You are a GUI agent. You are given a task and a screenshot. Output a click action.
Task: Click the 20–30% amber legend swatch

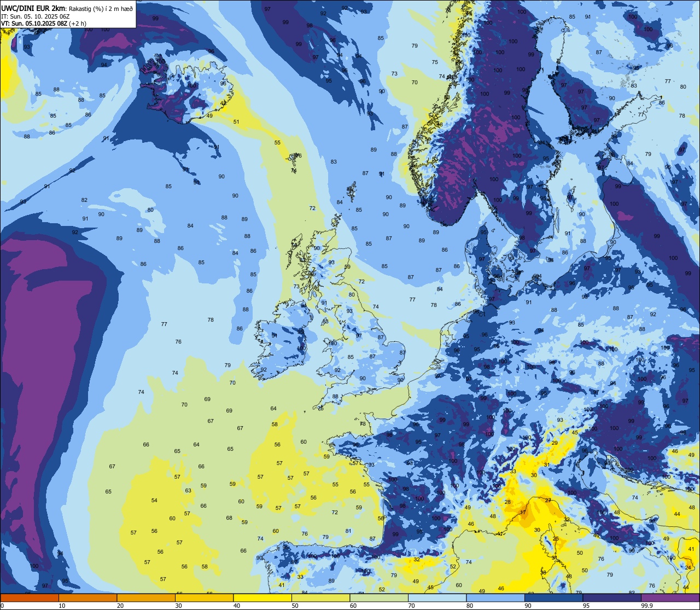pos(146,597)
